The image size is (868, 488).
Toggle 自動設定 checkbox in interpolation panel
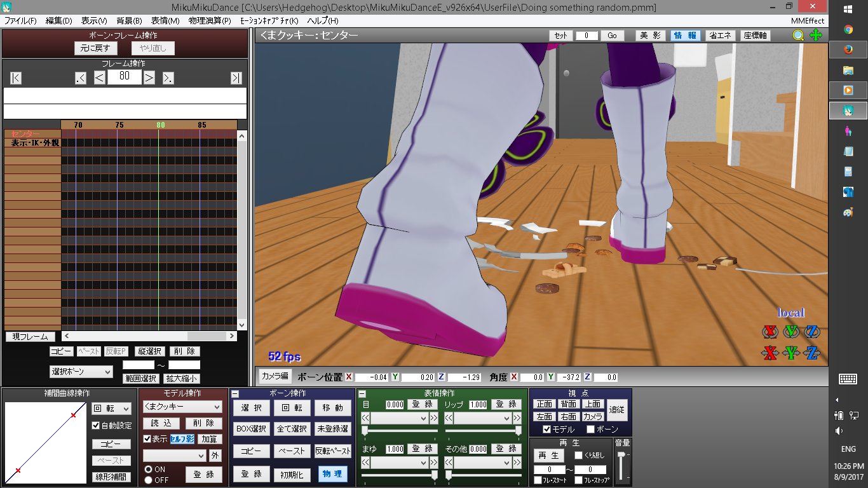[x=96, y=426]
